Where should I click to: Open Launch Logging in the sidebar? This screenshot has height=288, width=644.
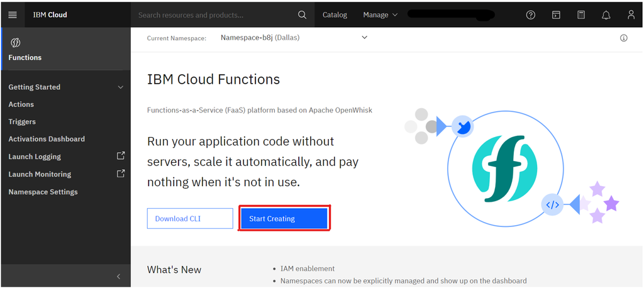35,157
